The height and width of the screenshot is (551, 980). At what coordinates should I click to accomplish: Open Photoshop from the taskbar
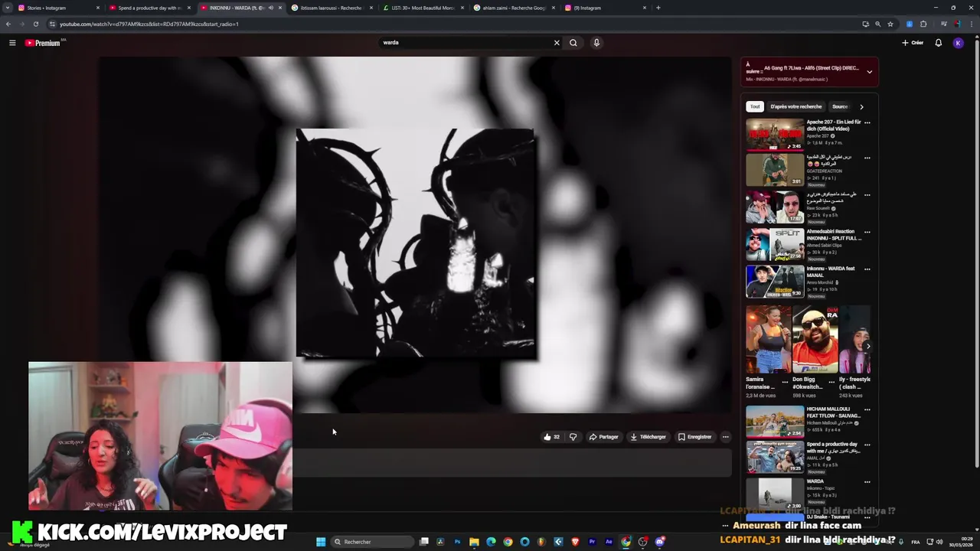(457, 542)
